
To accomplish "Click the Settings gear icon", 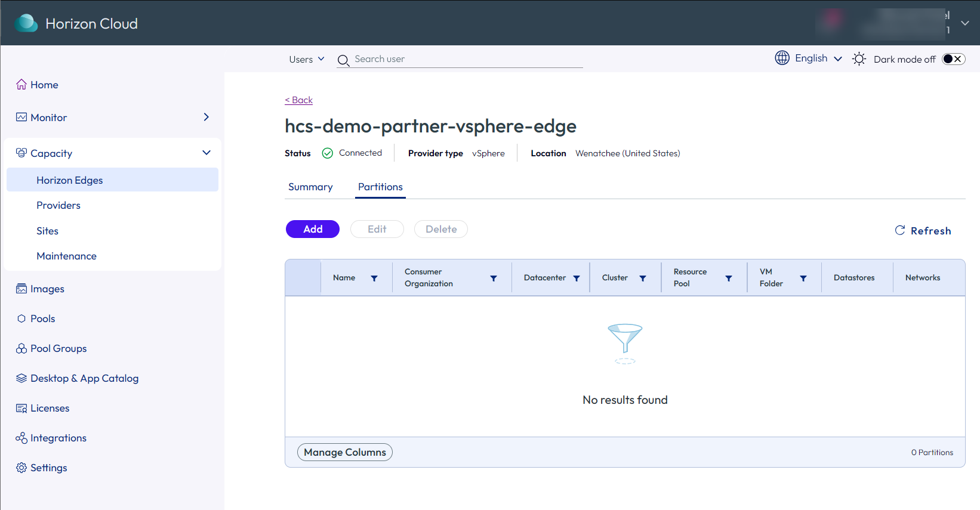I will pyautogui.click(x=21, y=468).
